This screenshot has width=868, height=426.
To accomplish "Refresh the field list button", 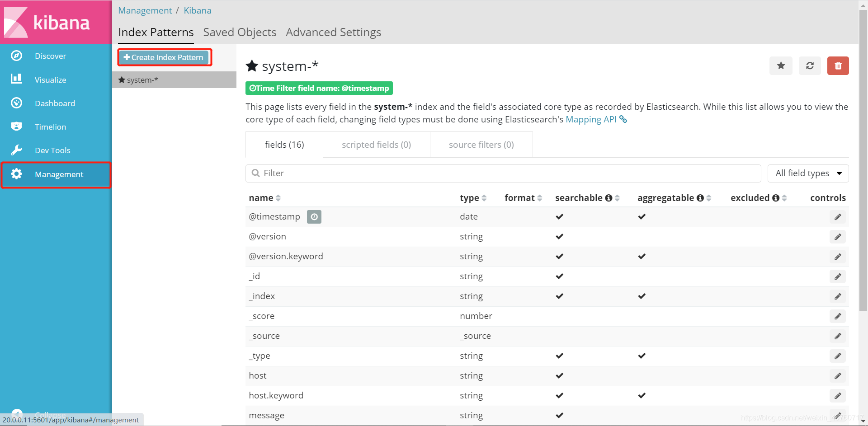I will coord(810,66).
